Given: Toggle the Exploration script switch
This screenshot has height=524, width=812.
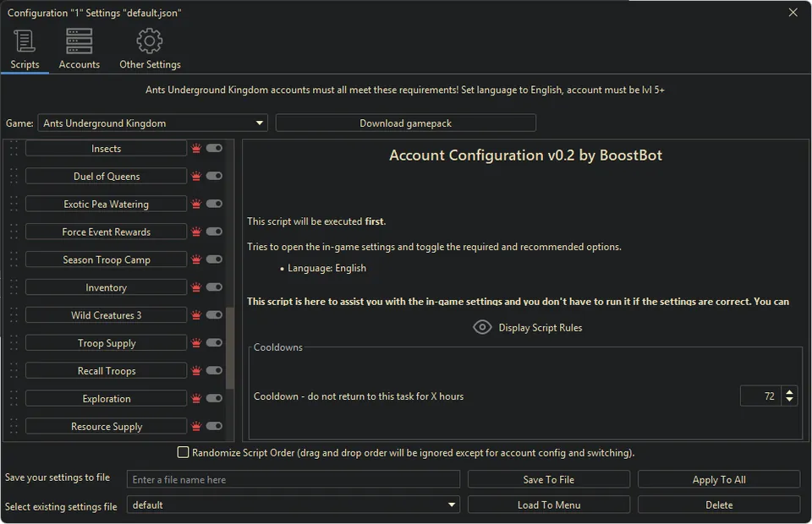Looking at the screenshot, I should pyautogui.click(x=214, y=398).
